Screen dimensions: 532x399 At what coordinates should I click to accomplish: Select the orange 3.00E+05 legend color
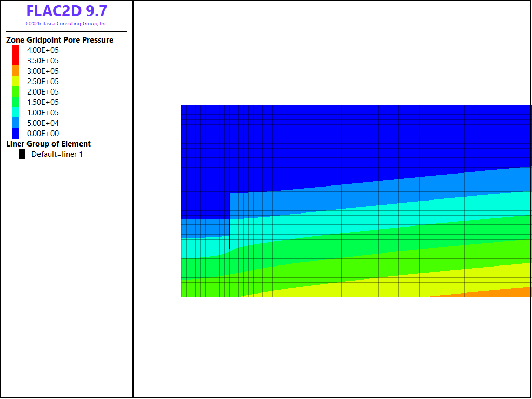point(16,71)
